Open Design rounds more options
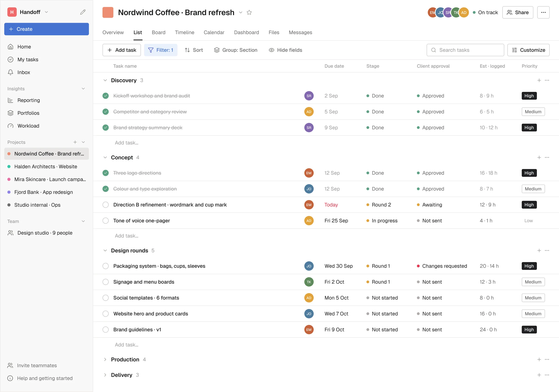This screenshot has width=559, height=392. 547,251
